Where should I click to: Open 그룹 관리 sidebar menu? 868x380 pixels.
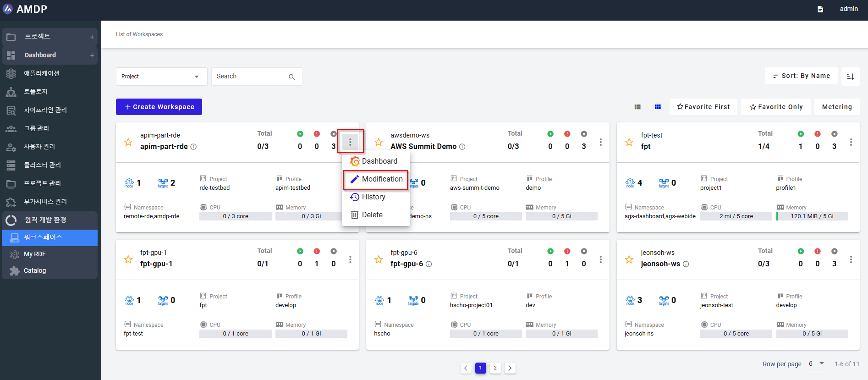pos(49,128)
